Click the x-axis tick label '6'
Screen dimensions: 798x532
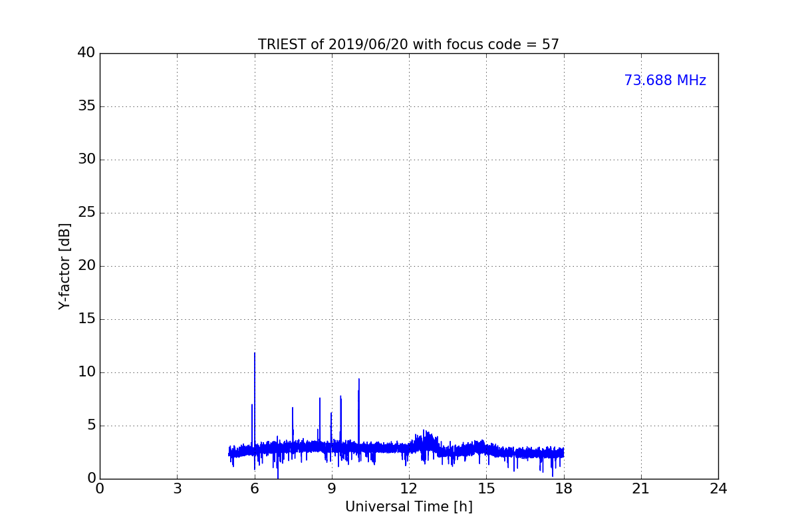[255, 488]
